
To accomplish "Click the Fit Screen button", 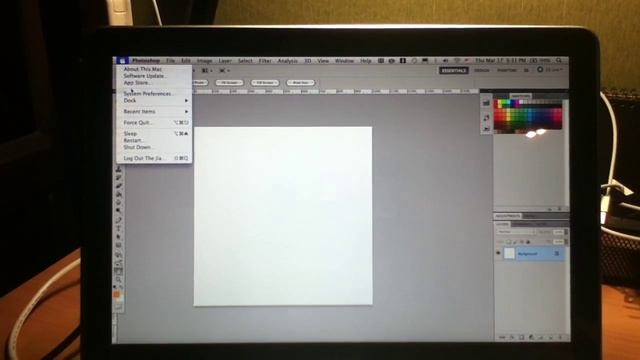I will (229, 82).
